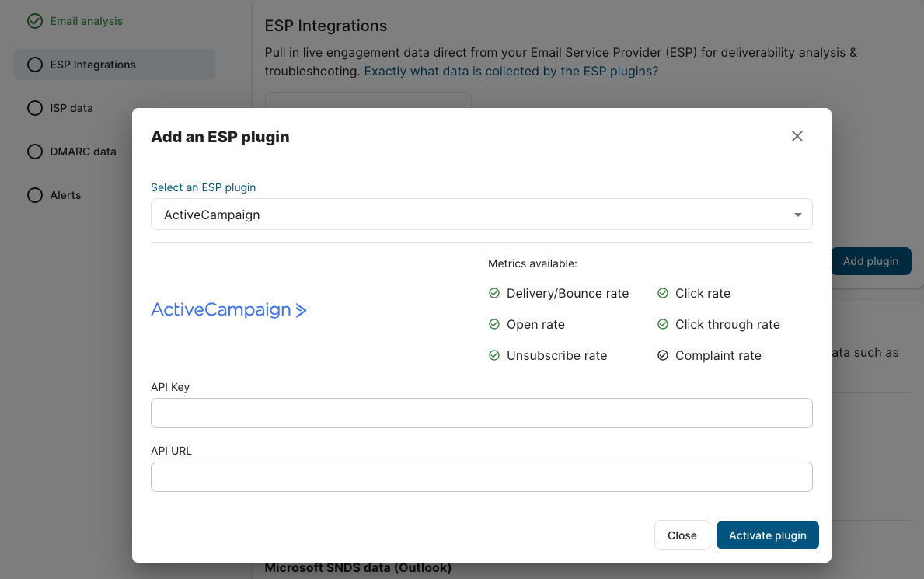This screenshot has height=579, width=924.
Task: Click the 'Click through rate' metric text
Action: (727, 324)
